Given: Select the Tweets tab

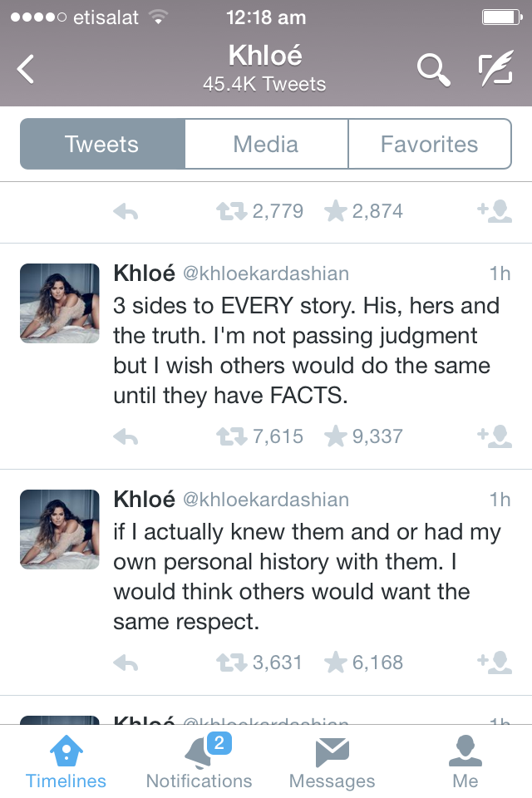Looking at the screenshot, I should click(x=102, y=144).
